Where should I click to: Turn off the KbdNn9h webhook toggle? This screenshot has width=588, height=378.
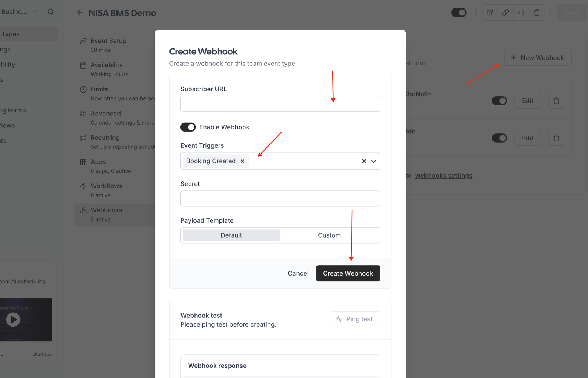[x=499, y=101]
